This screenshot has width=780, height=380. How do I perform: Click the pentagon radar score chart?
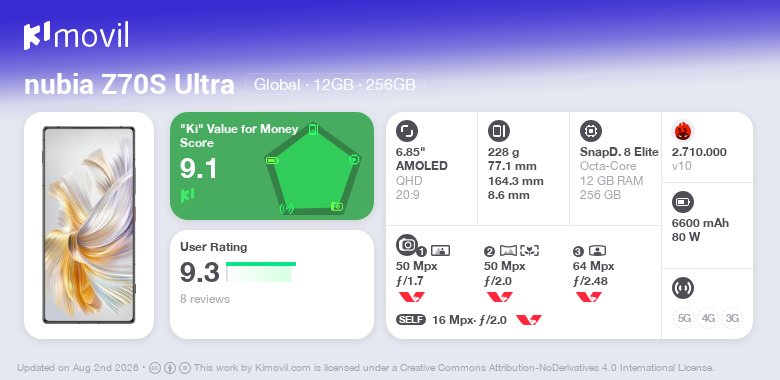[x=313, y=169]
